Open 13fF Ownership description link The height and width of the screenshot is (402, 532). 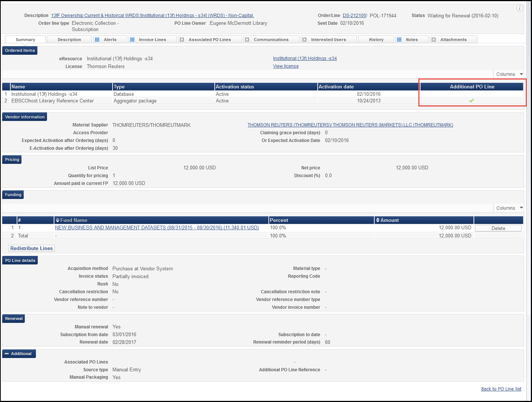153,16
